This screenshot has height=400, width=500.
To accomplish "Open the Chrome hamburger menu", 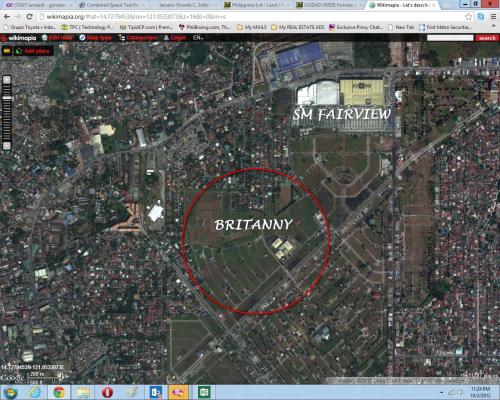I will click(x=493, y=16).
